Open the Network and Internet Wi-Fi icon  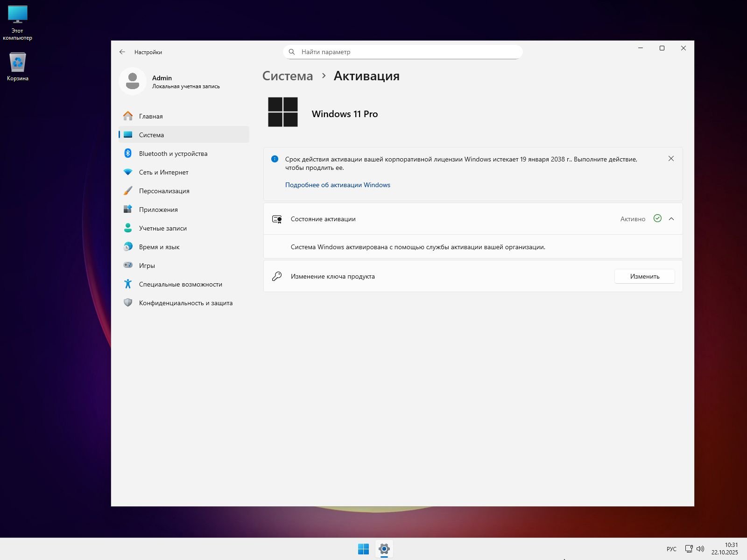click(127, 172)
